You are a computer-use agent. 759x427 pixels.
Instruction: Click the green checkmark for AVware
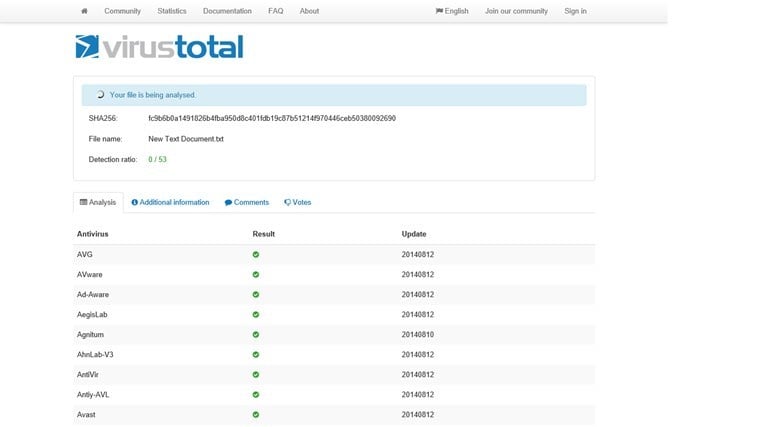click(256, 274)
